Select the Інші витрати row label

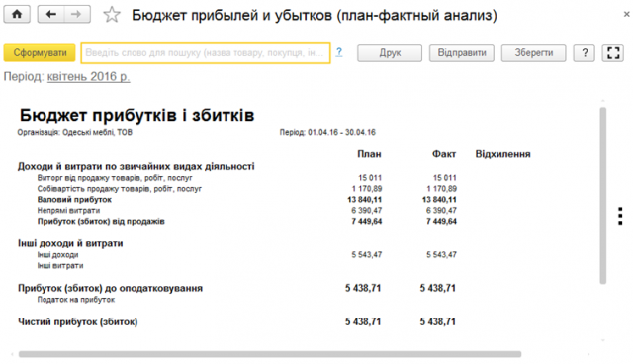pyautogui.click(x=60, y=266)
